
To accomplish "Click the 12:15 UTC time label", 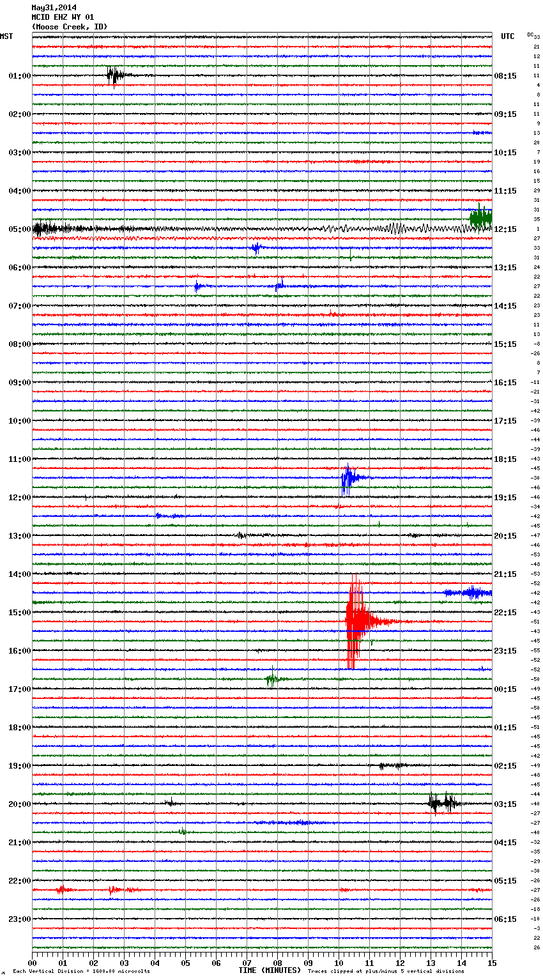I will point(505,229).
